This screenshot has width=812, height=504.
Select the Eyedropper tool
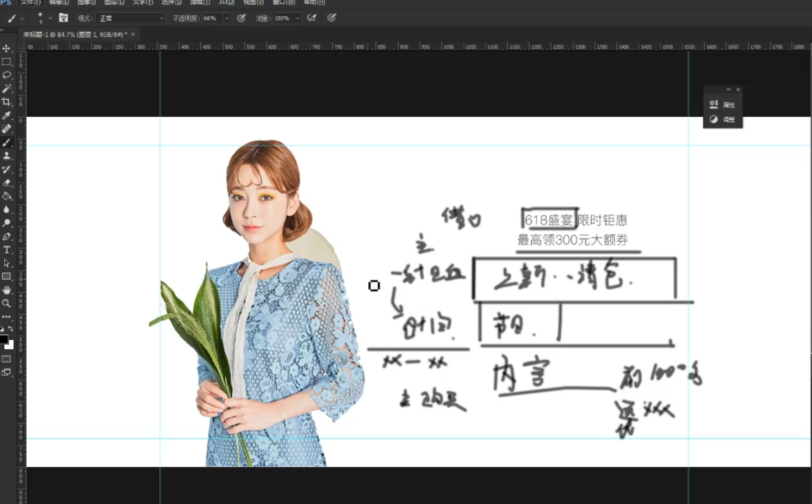(x=7, y=116)
